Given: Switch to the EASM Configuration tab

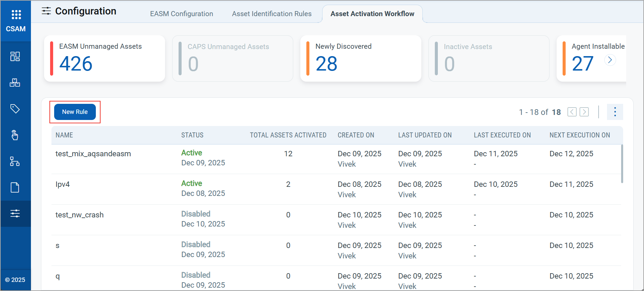Looking at the screenshot, I should [x=181, y=14].
